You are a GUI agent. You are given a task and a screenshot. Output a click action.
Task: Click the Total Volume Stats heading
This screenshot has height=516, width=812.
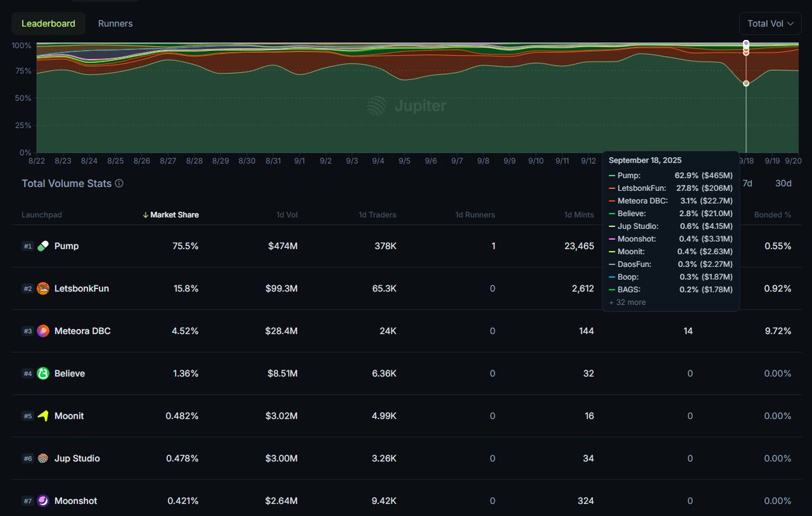coord(66,184)
